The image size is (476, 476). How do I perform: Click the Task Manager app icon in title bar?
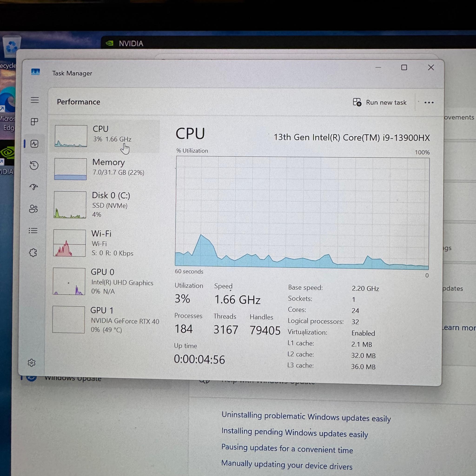[36, 72]
